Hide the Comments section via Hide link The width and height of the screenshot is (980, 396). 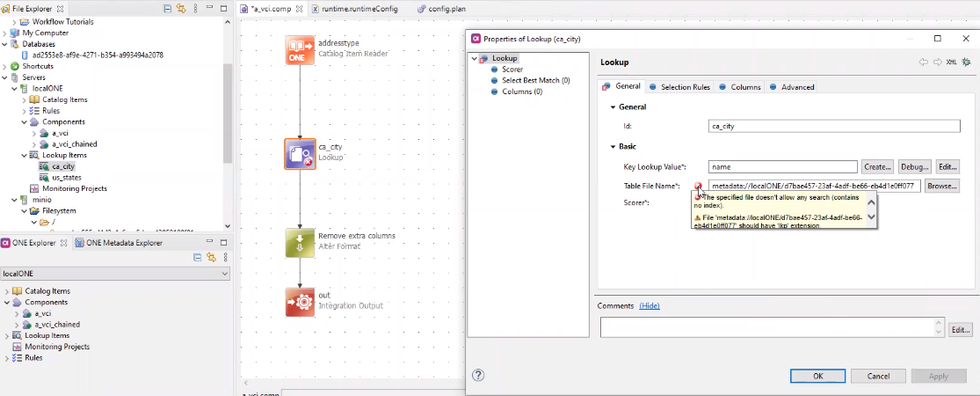pos(649,305)
